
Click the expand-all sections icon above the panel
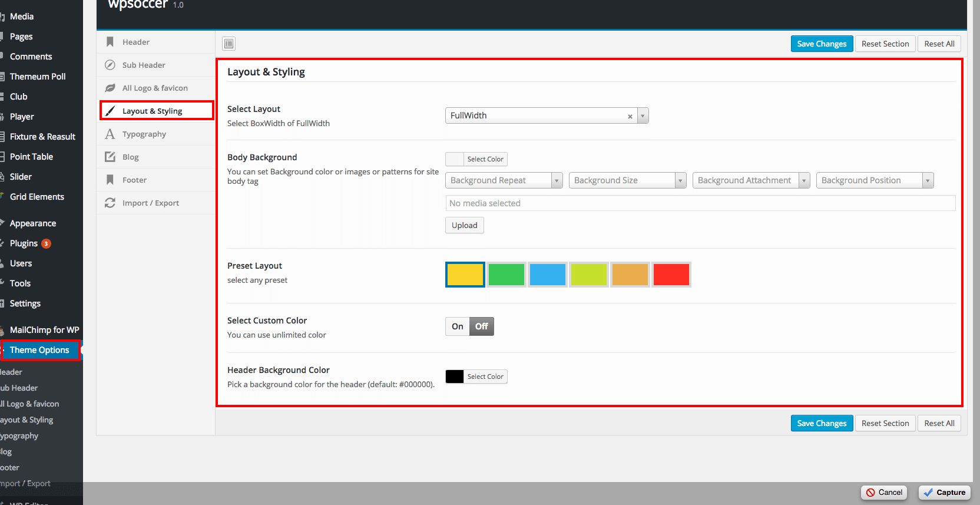point(229,44)
